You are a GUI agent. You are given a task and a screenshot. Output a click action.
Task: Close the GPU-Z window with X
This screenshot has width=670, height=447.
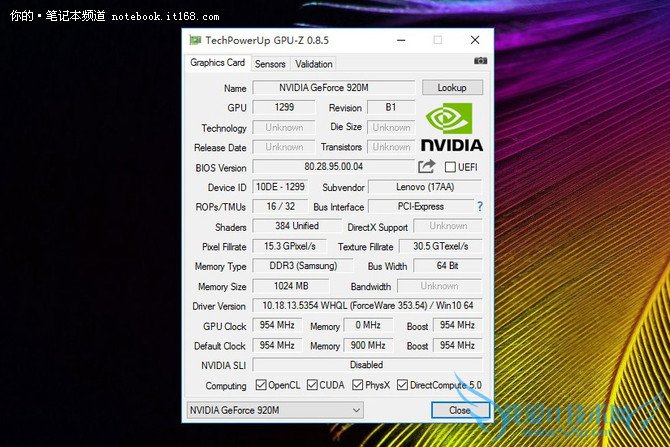(475, 40)
